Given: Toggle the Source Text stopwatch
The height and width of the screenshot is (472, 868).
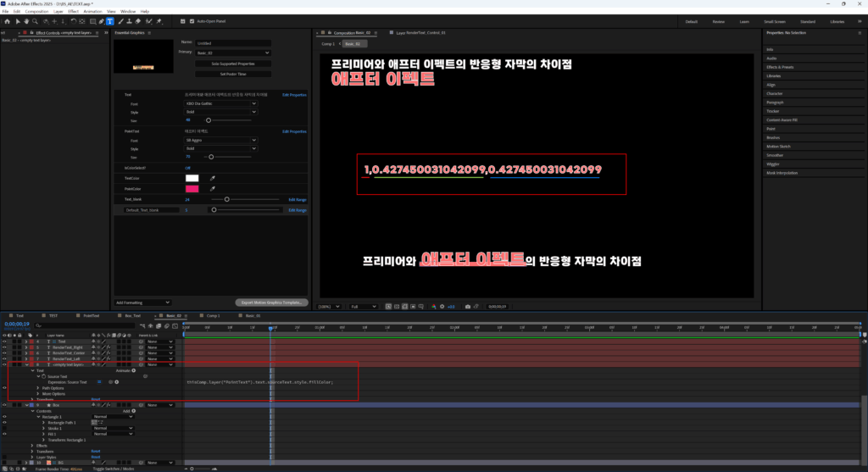Looking at the screenshot, I should click(x=44, y=376).
